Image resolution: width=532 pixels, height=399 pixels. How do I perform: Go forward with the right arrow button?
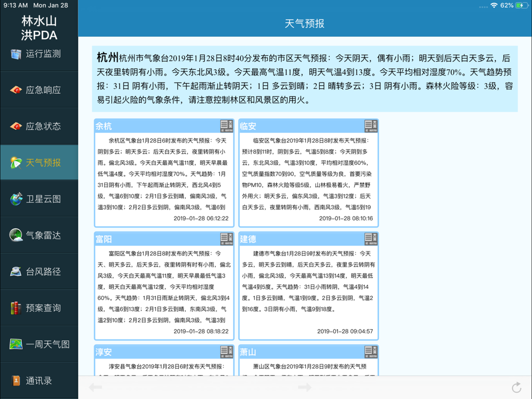[304, 387]
